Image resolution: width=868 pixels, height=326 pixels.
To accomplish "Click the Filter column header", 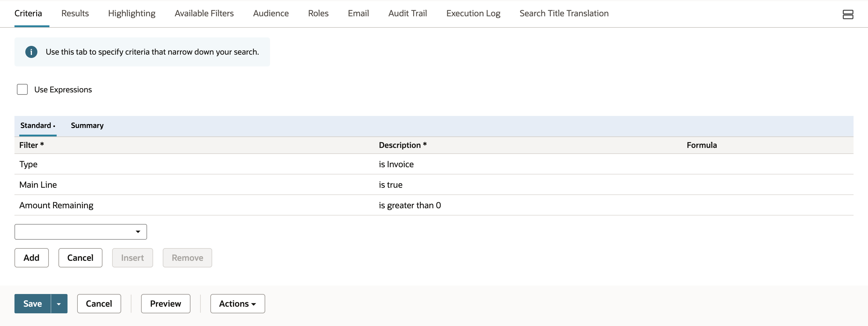I will 32,145.
